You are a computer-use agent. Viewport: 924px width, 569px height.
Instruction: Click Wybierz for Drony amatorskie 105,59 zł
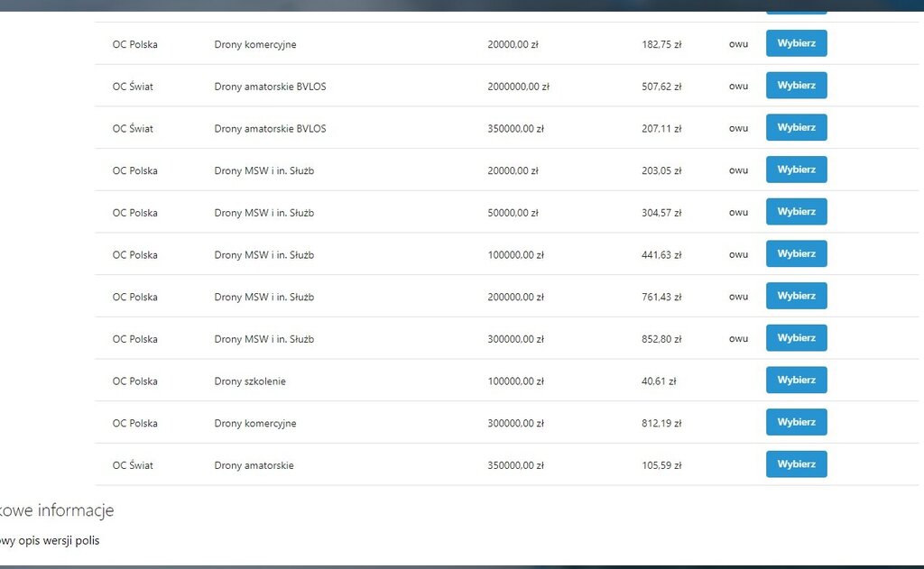pos(796,464)
